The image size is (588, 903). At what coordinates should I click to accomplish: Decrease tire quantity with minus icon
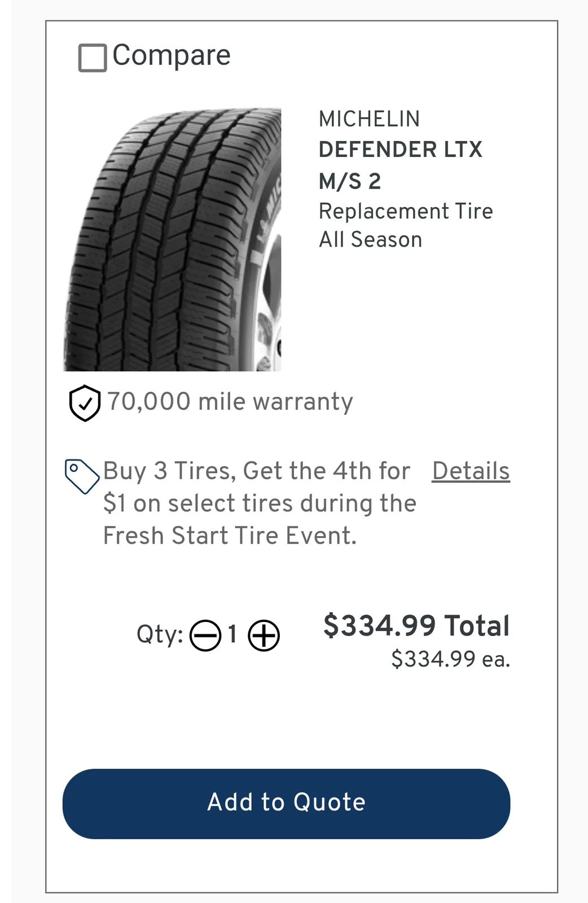click(x=205, y=635)
